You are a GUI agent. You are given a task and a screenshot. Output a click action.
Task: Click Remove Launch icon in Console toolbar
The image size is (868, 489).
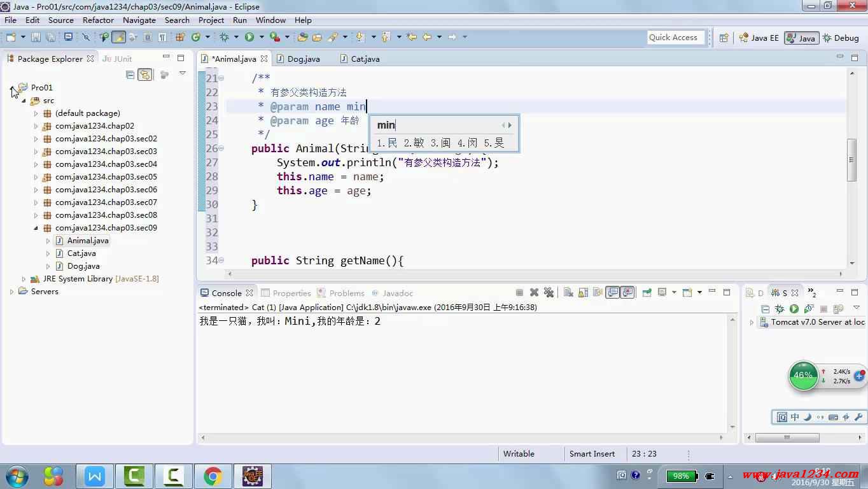[x=535, y=293]
